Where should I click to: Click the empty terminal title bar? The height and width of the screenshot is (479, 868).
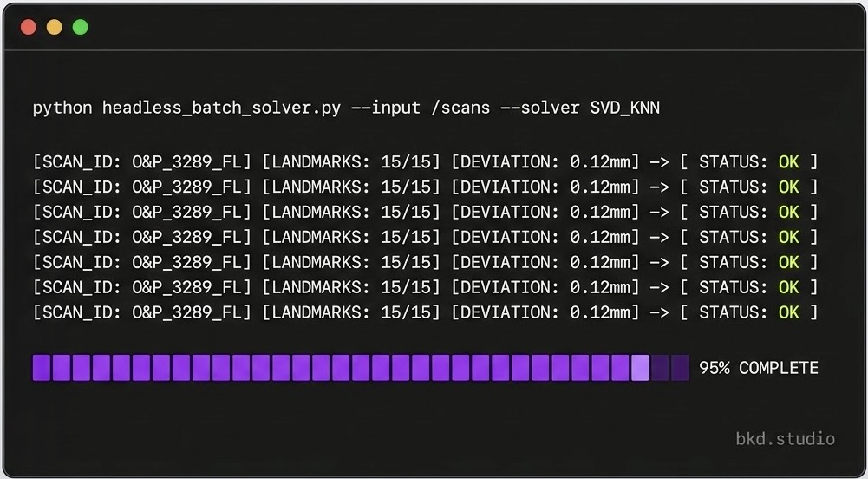(434, 27)
